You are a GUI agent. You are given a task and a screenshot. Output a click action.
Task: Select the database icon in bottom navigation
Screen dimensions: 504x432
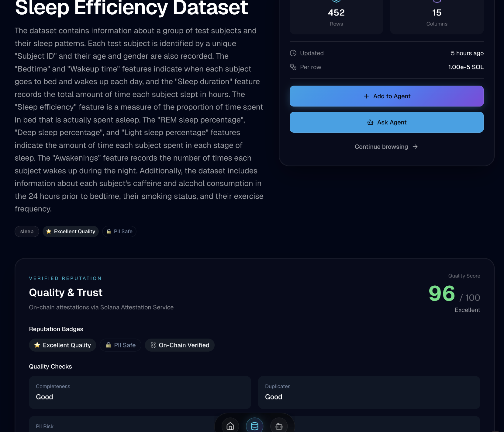254,426
